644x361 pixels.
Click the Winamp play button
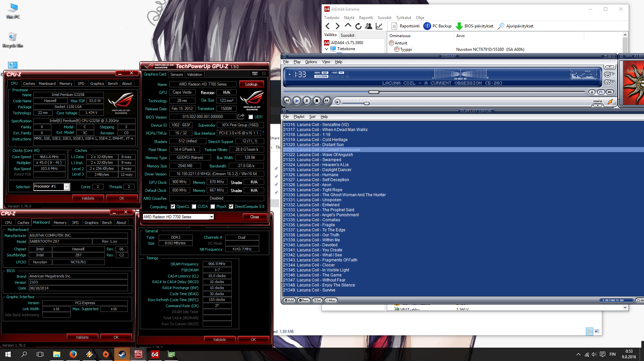point(297,101)
